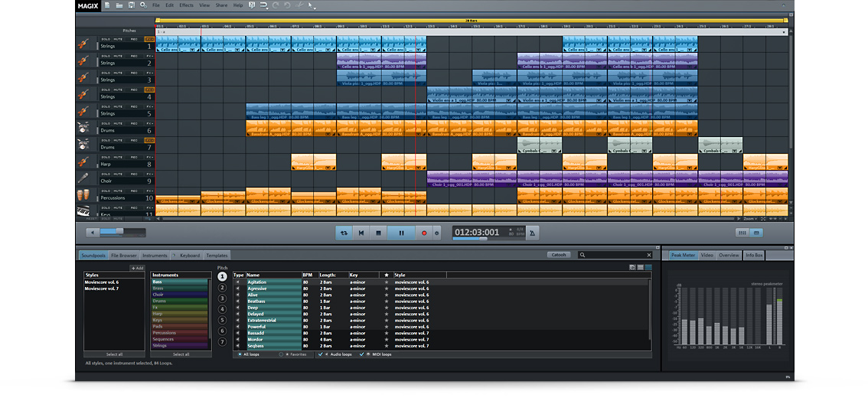Mute Drums track 6
868x401 pixels.
119,123
